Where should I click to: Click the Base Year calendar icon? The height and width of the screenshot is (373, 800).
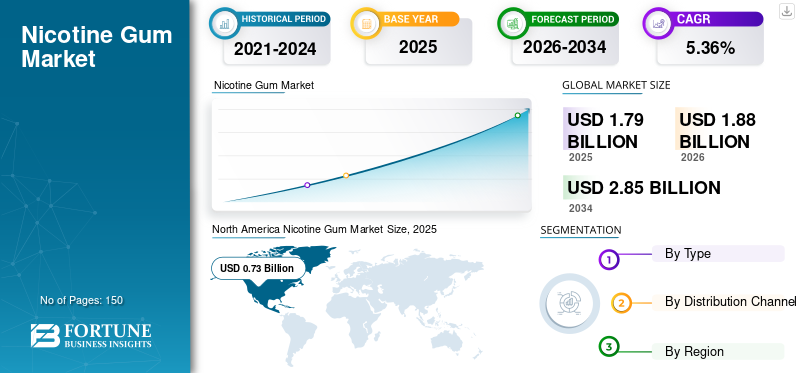(366, 23)
